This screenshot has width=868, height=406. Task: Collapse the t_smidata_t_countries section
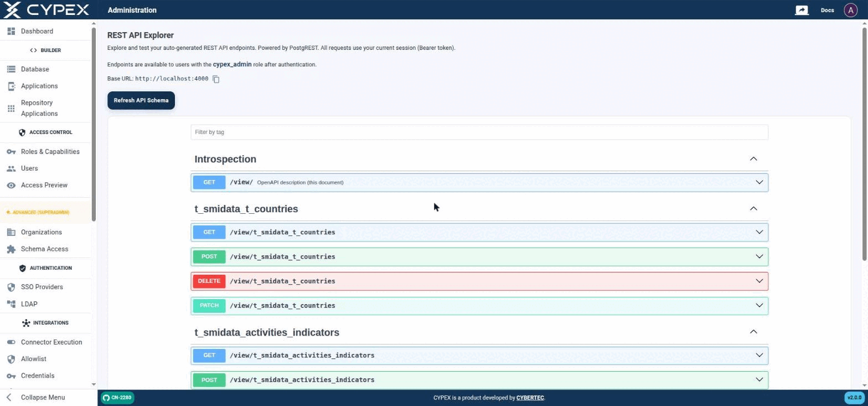tap(753, 209)
